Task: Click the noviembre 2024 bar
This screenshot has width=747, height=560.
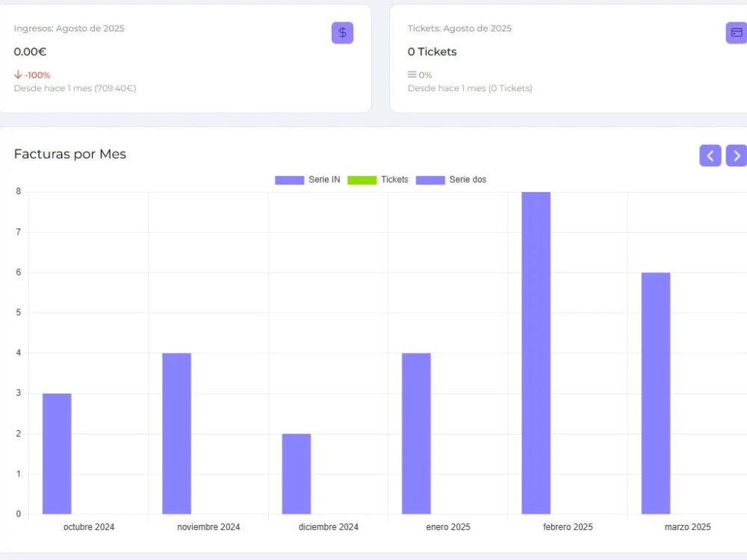Action: click(177, 433)
